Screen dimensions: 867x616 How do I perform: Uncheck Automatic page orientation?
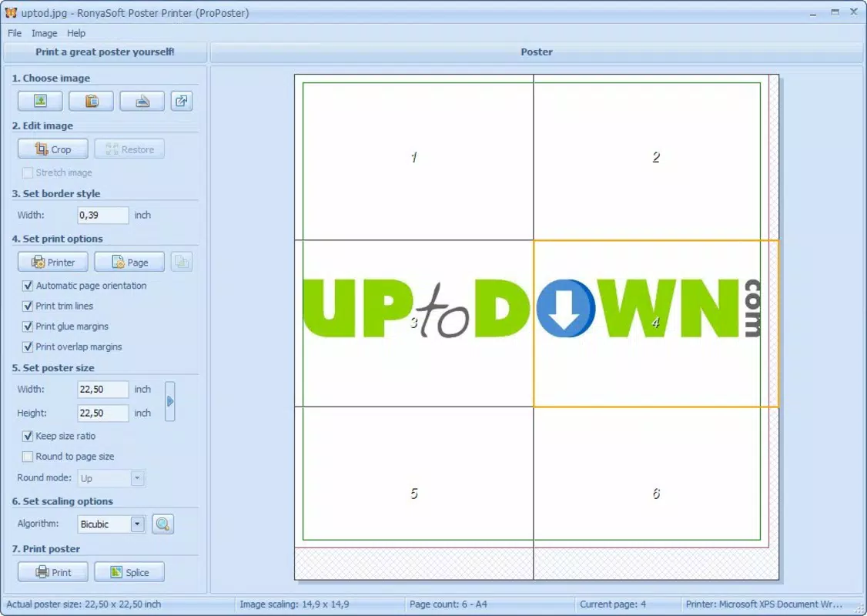(28, 286)
